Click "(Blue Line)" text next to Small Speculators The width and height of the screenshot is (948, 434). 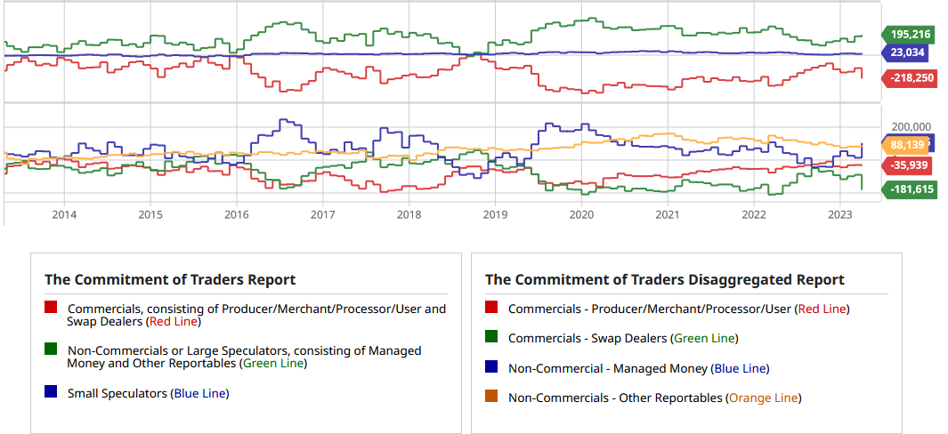200,393
